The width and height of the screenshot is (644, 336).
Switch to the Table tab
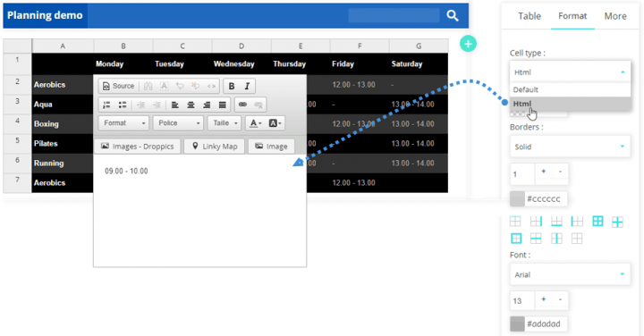point(529,16)
